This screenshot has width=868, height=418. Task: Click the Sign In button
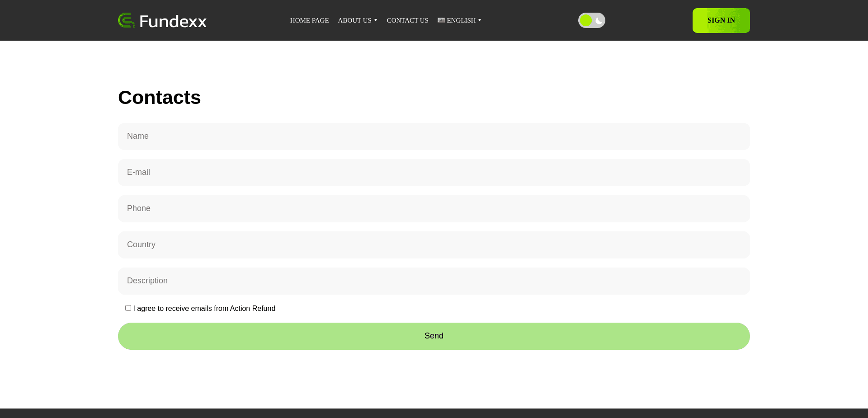coord(721,20)
